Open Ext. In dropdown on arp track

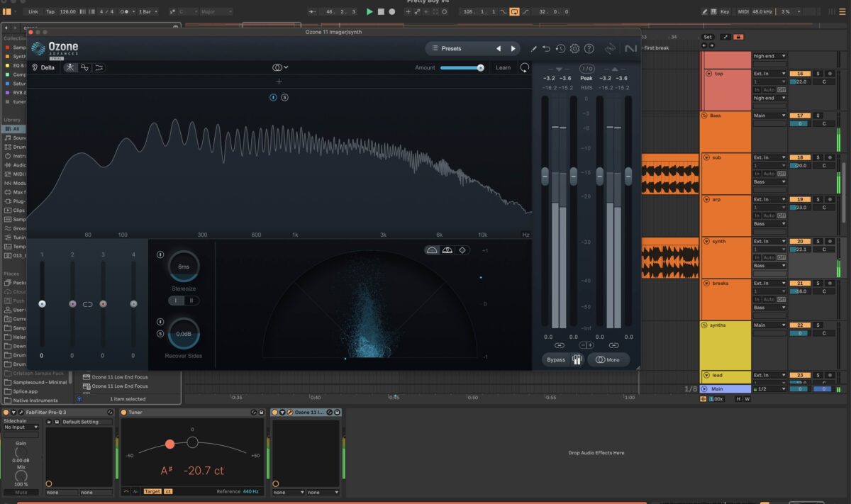(x=769, y=199)
